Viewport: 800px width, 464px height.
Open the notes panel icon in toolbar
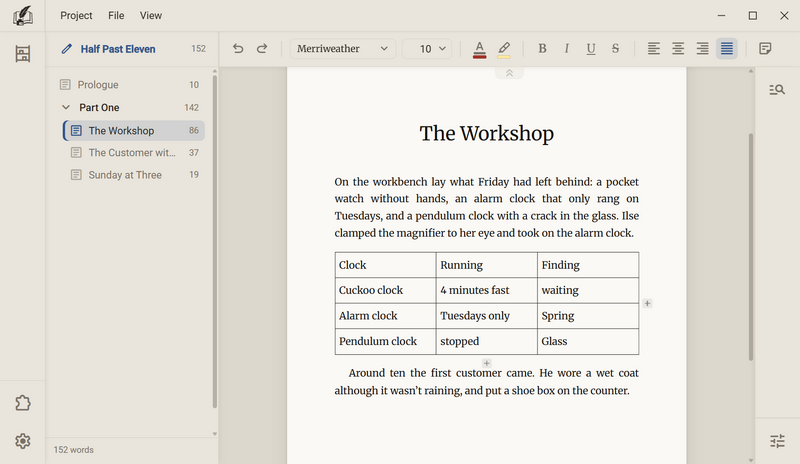click(765, 48)
